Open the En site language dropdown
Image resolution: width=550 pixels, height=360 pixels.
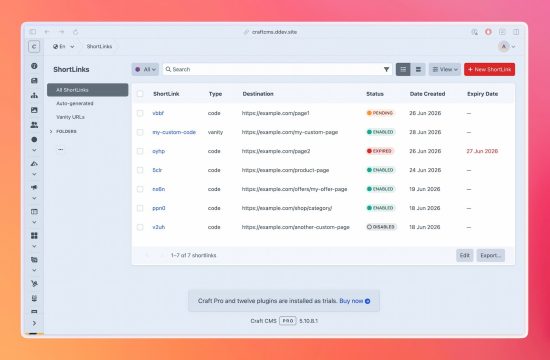coord(63,46)
